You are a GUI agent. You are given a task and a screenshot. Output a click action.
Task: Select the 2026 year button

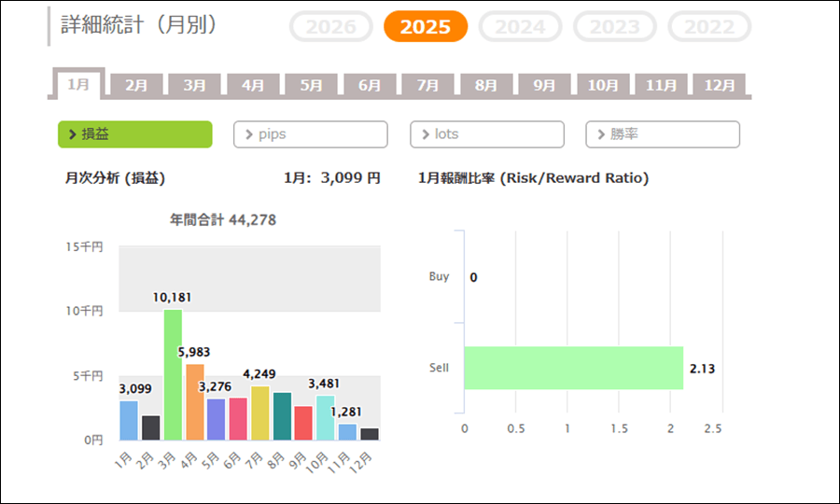point(330,27)
